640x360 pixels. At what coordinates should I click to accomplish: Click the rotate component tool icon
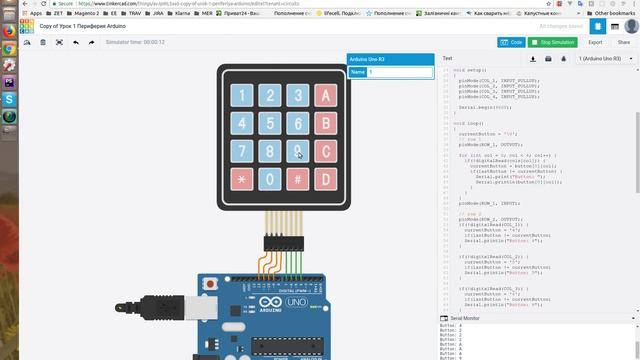coord(27,42)
